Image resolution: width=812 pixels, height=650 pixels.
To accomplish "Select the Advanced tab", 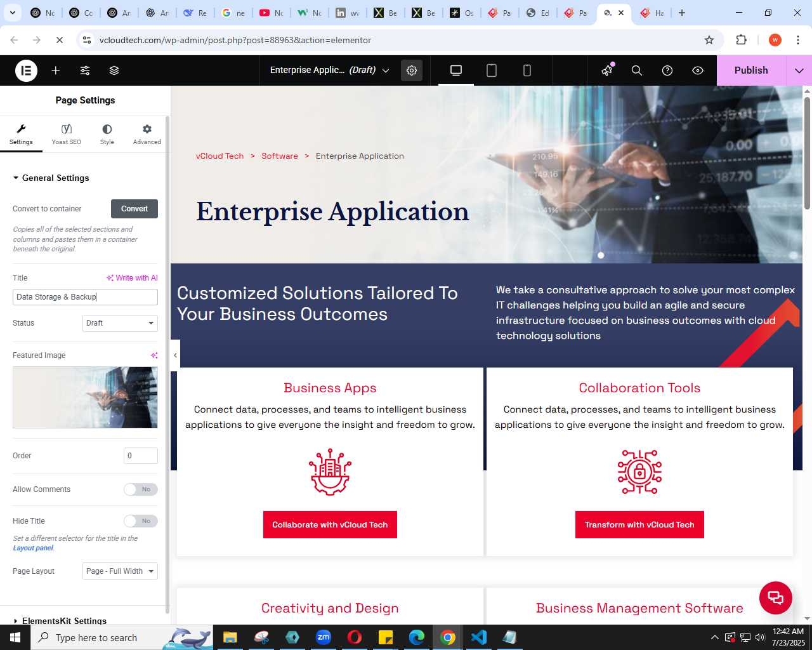I will [147, 135].
